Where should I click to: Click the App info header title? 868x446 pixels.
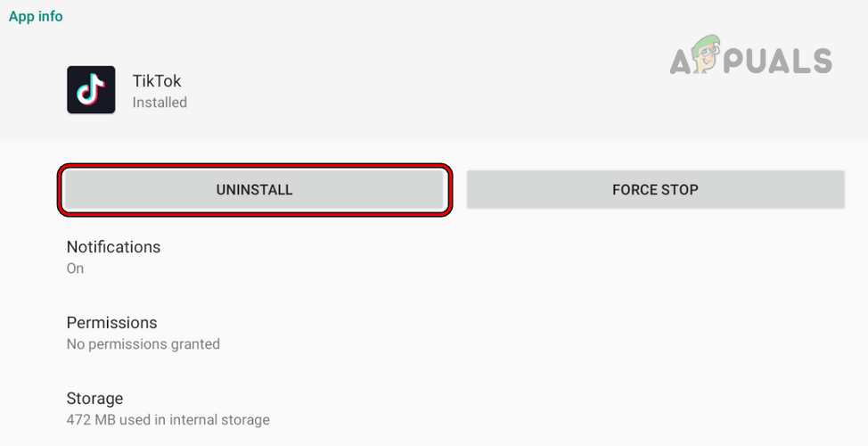(x=36, y=16)
